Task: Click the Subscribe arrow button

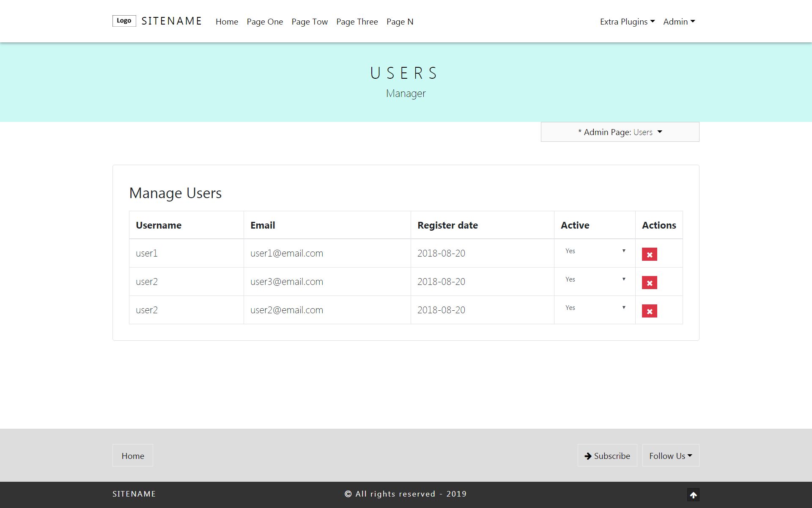Action: (607, 456)
